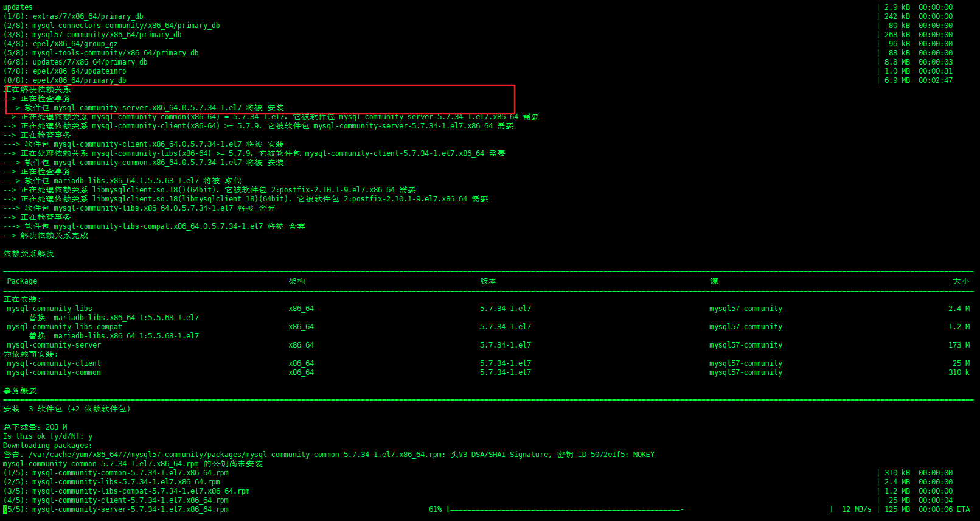980x521 pixels.
Task: Click the '依赖关系解决' heading
Action: tap(29, 254)
